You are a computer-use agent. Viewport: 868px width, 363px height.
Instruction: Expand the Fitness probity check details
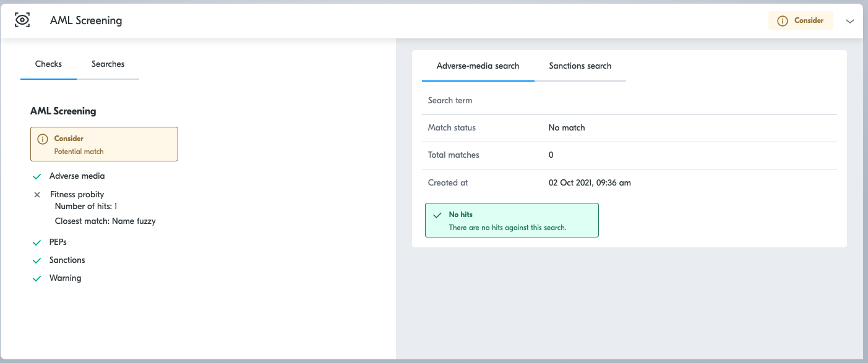(x=77, y=194)
